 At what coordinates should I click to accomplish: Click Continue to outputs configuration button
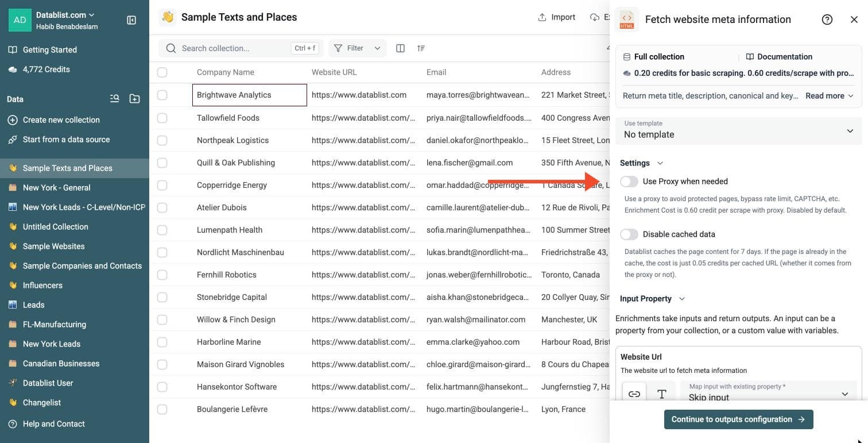pyautogui.click(x=738, y=419)
